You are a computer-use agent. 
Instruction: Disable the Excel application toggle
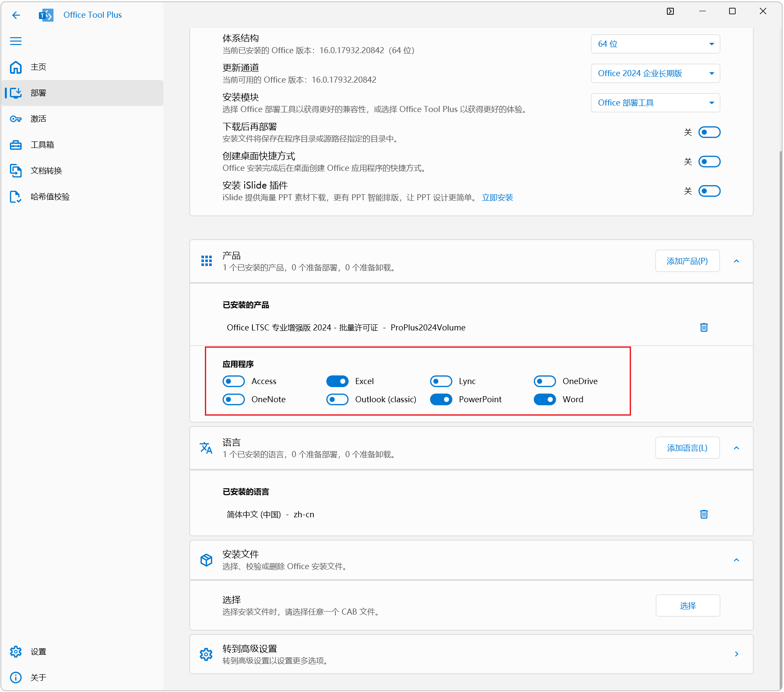point(338,381)
